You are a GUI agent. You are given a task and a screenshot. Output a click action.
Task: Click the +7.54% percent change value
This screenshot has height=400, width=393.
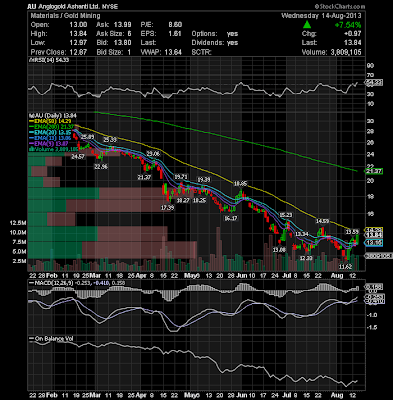(x=348, y=25)
